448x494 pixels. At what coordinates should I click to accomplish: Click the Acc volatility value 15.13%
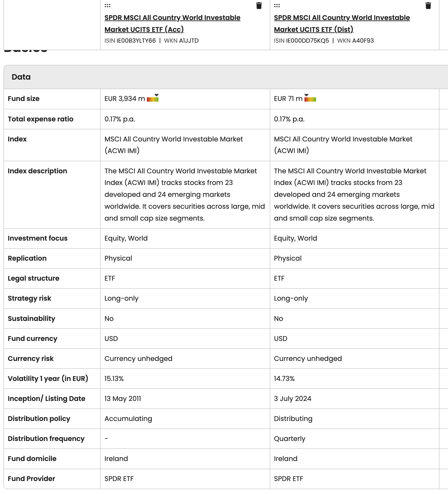pyautogui.click(x=114, y=379)
